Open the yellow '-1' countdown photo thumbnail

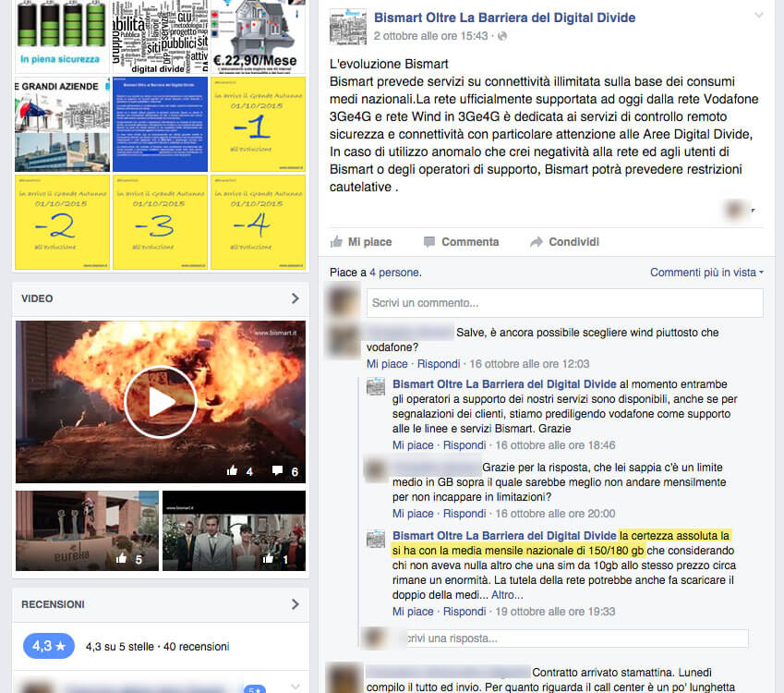pyautogui.click(x=258, y=125)
